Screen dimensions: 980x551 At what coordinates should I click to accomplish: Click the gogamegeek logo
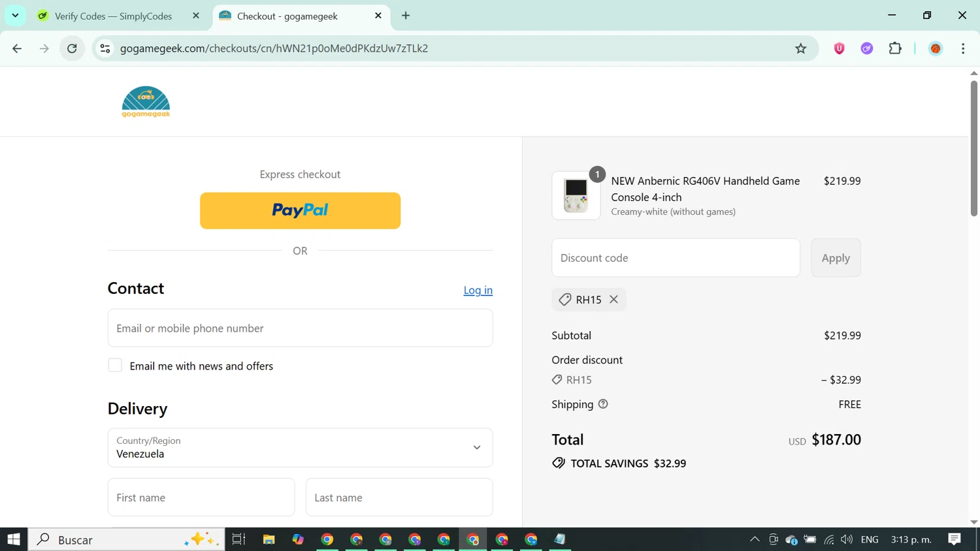[146, 102]
